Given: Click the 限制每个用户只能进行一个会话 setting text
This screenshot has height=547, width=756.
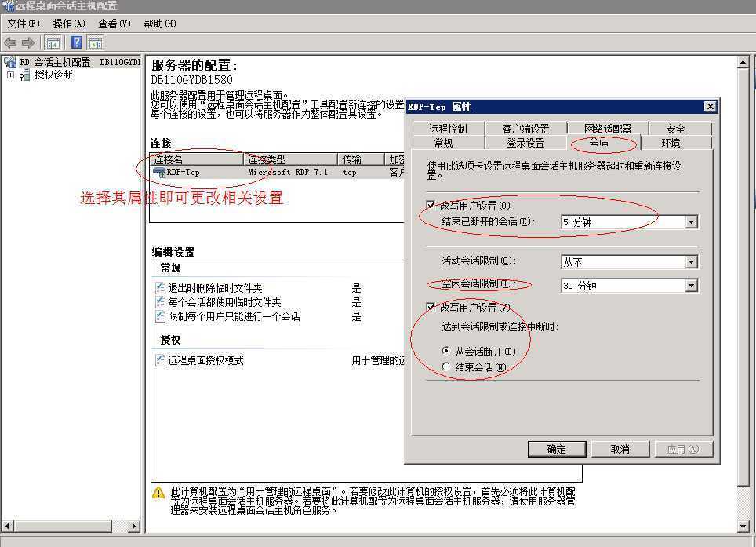Looking at the screenshot, I should (x=234, y=316).
